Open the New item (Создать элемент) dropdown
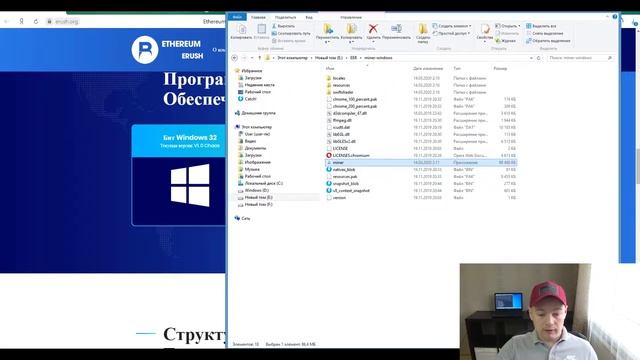The image size is (640, 360). click(x=452, y=26)
